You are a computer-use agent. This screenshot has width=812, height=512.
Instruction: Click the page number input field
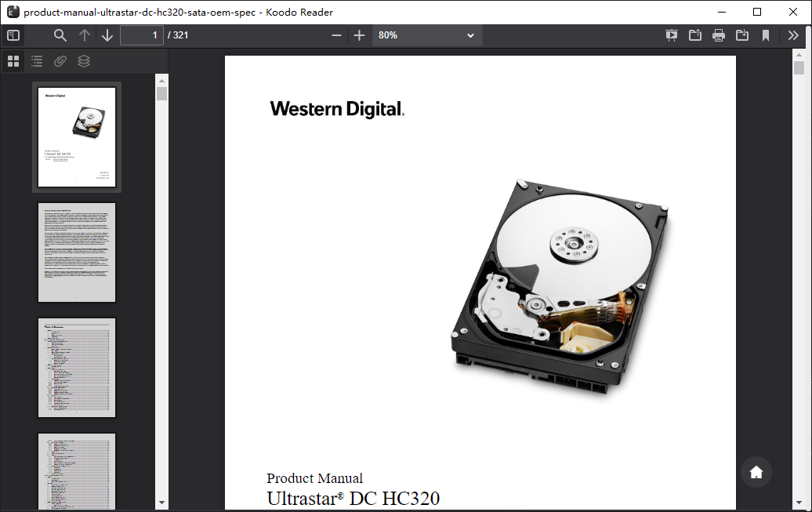[141, 35]
